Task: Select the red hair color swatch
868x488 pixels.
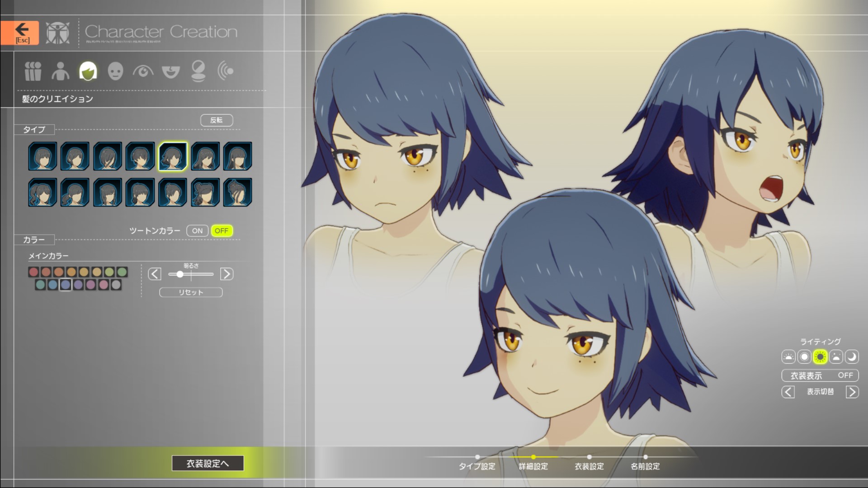Action: (x=33, y=272)
